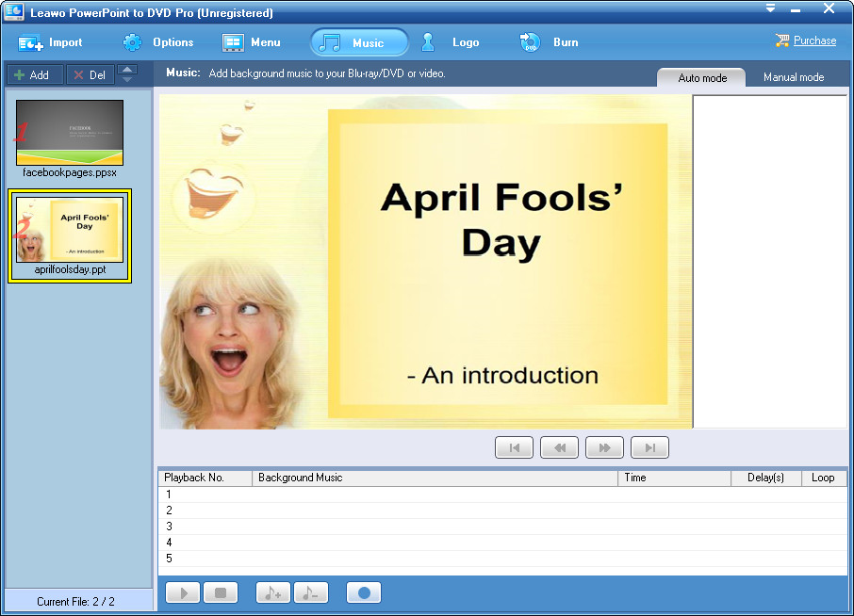Viewport: 854px width, 616px height.
Task: Select the Auto mode tab
Action: click(x=702, y=77)
